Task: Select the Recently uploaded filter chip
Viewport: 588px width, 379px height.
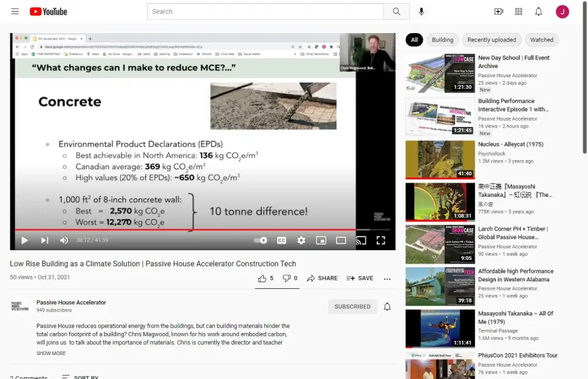Action: [491, 40]
